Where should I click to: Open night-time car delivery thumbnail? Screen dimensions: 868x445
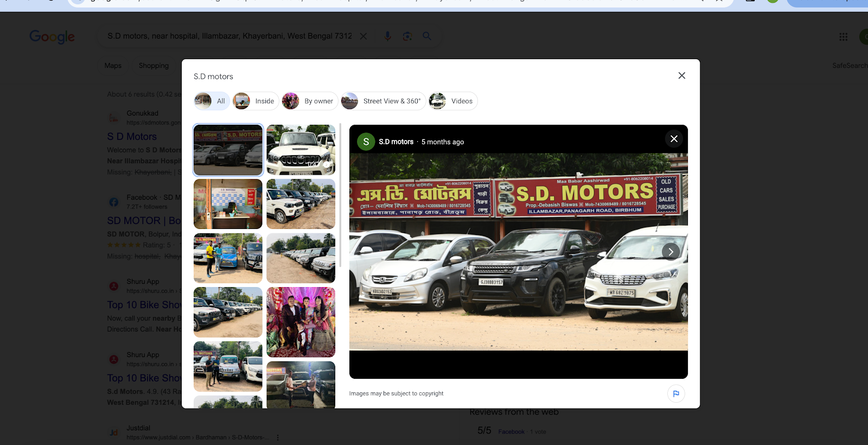[x=301, y=385]
